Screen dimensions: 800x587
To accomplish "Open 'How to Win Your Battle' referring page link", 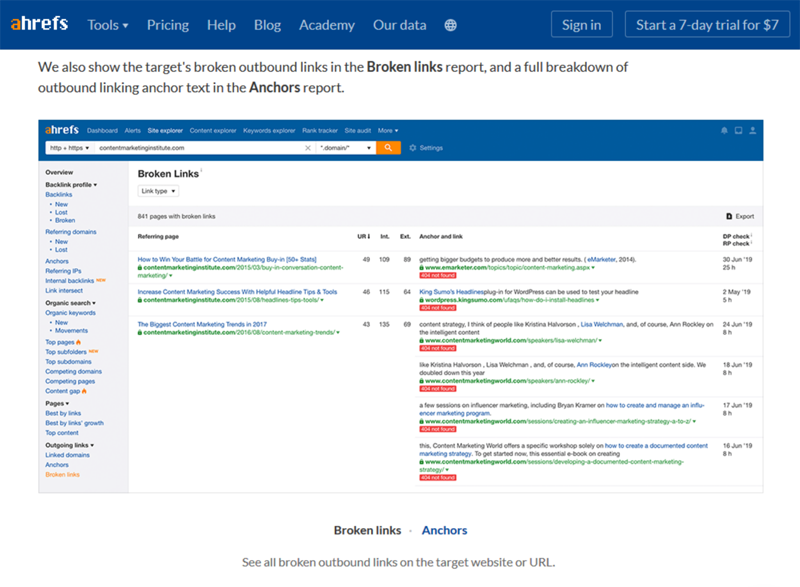I will [x=227, y=260].
